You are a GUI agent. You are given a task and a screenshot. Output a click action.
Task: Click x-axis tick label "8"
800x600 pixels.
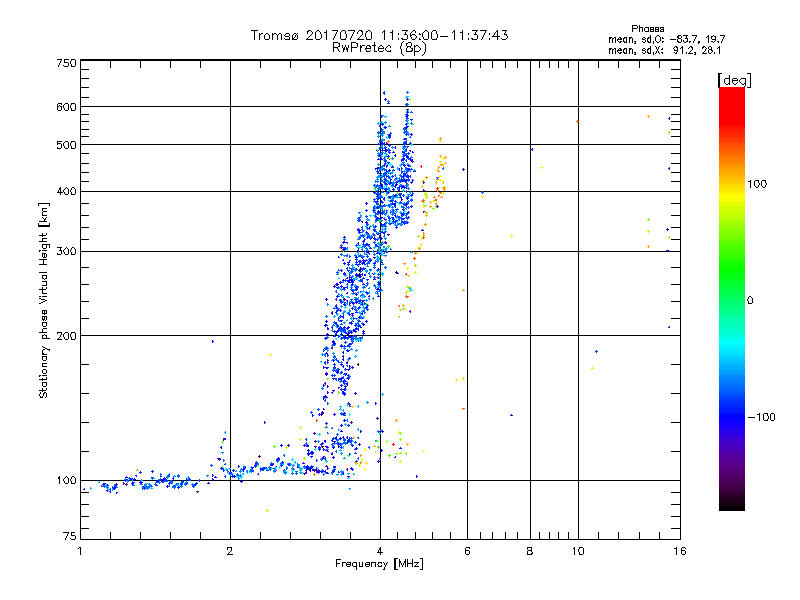[x=530, y=551]
